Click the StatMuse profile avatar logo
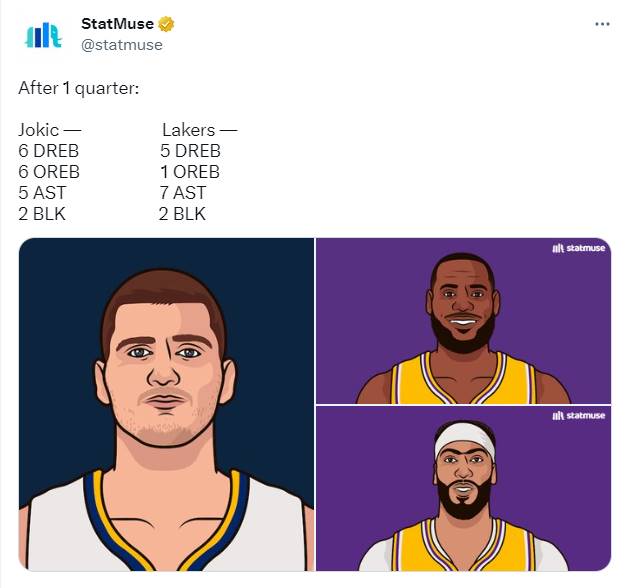627x588 pixels. coord(43,35)
